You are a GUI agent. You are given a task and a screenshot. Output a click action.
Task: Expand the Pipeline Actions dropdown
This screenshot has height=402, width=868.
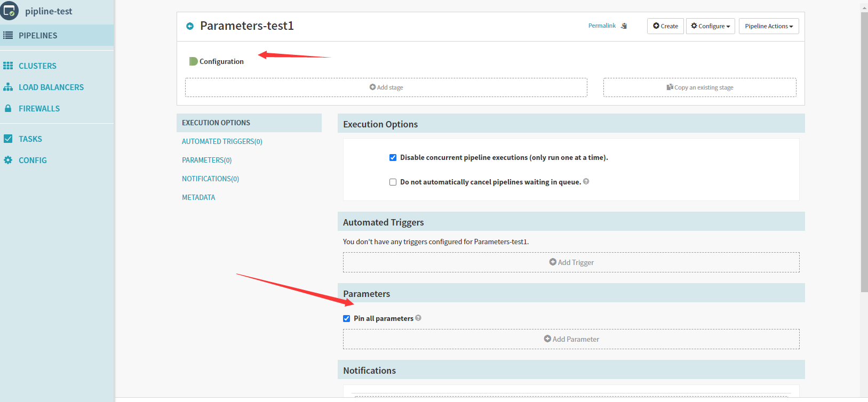coord(768,26)
